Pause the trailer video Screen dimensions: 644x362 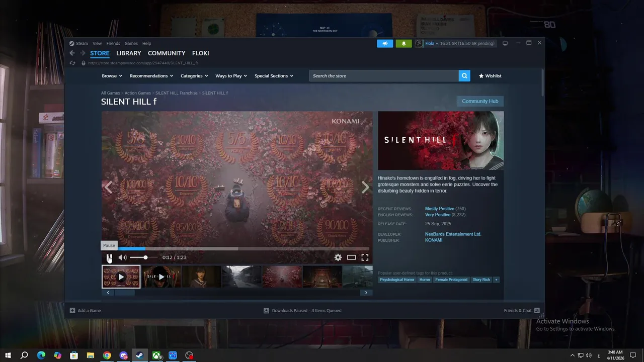(x=109, y=257)
